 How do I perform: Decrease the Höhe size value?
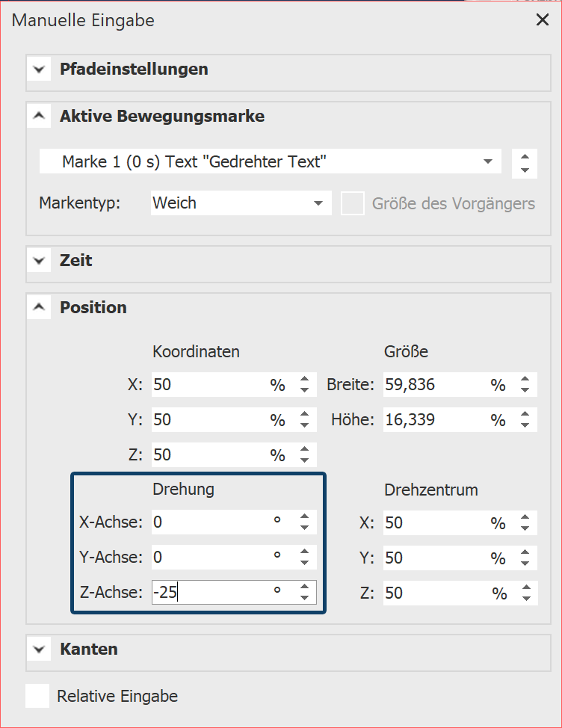click(x=525, y=425)
